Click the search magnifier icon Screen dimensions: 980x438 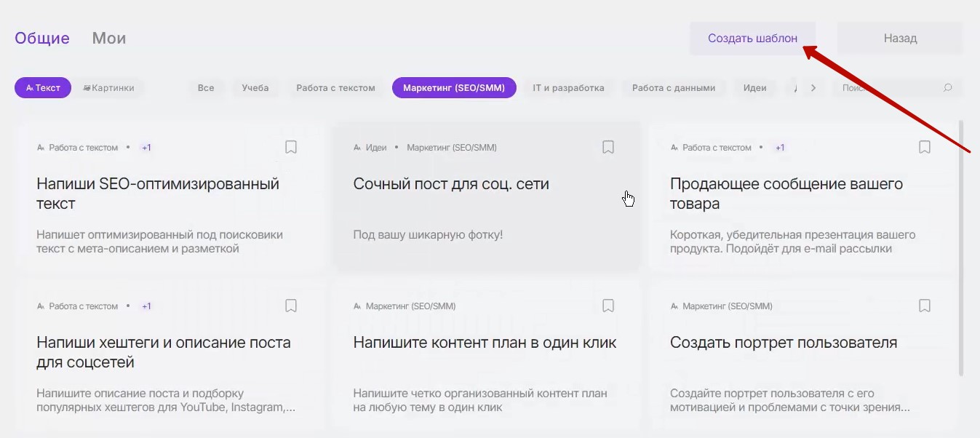(x=947, y=88)
